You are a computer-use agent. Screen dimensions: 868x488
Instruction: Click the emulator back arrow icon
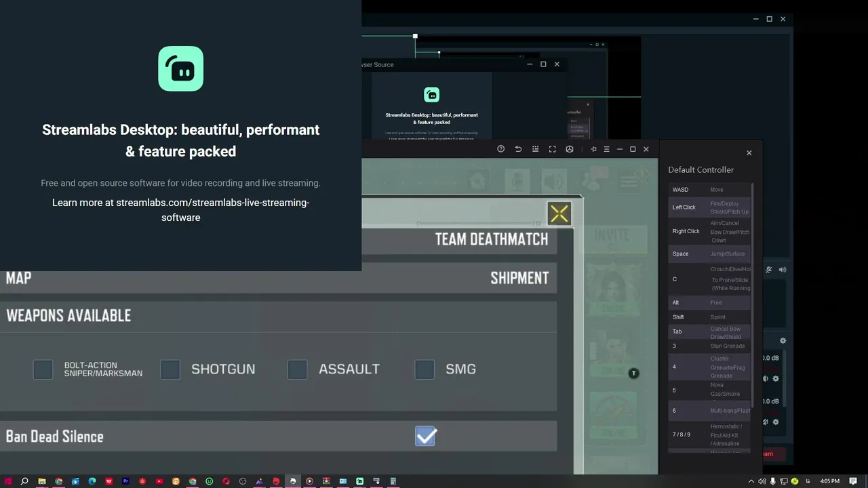pos(518,149)
